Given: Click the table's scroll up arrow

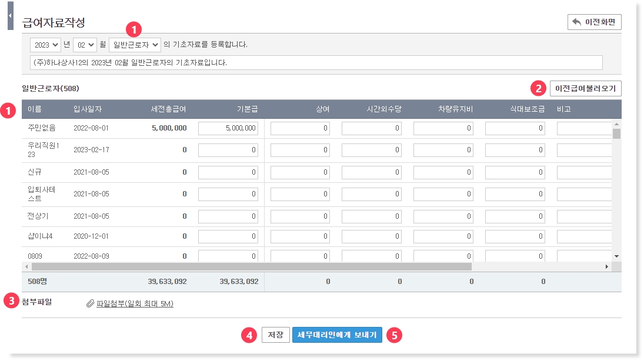Looking at the screenshot, I should point(616,124).
